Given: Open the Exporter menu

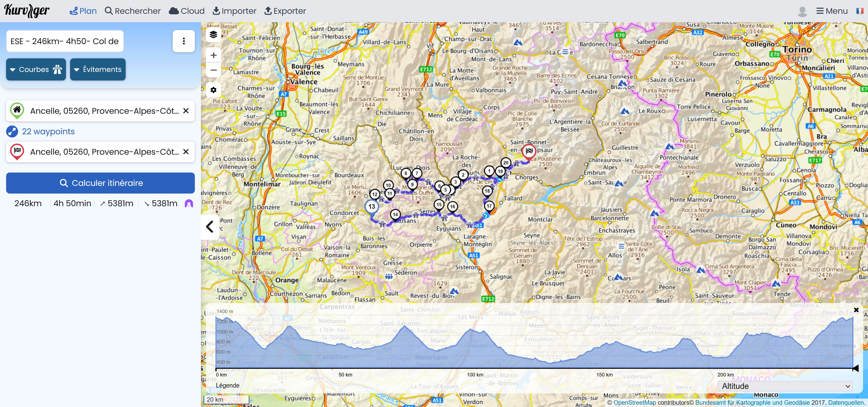Looking at the screenshot, I should point(285,11).
